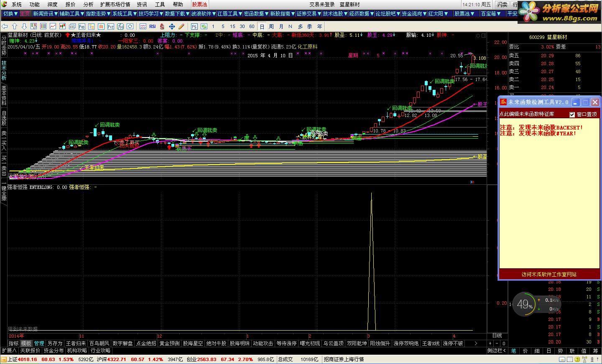Open the line trend chart icon
Screen dimensions: 602x364
point(53,26)
